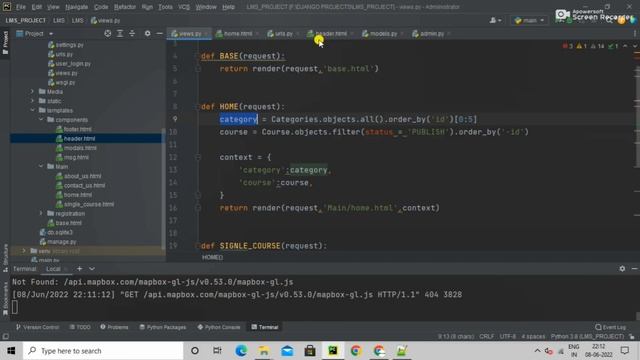This screenshot has width=640, height=360.
Task: Click the Python interpreter status bar entry
Action: click(x=587, y=336)
